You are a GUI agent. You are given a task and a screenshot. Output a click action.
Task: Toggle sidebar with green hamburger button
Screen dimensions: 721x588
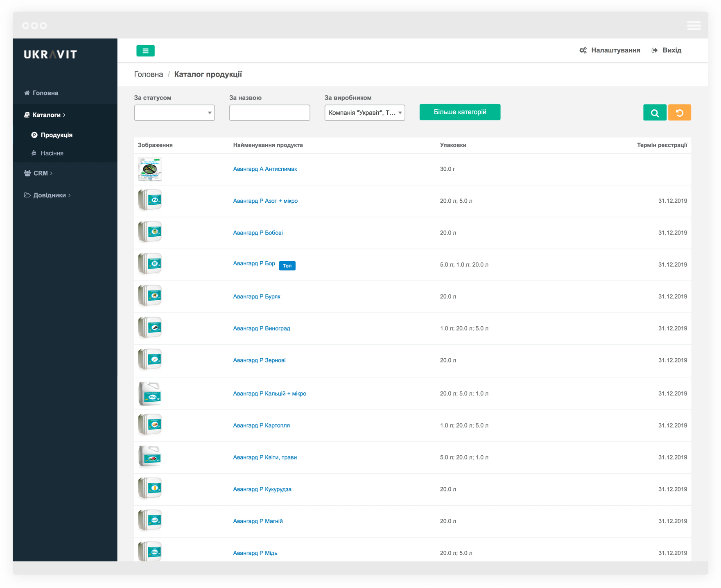pos(145,51)
